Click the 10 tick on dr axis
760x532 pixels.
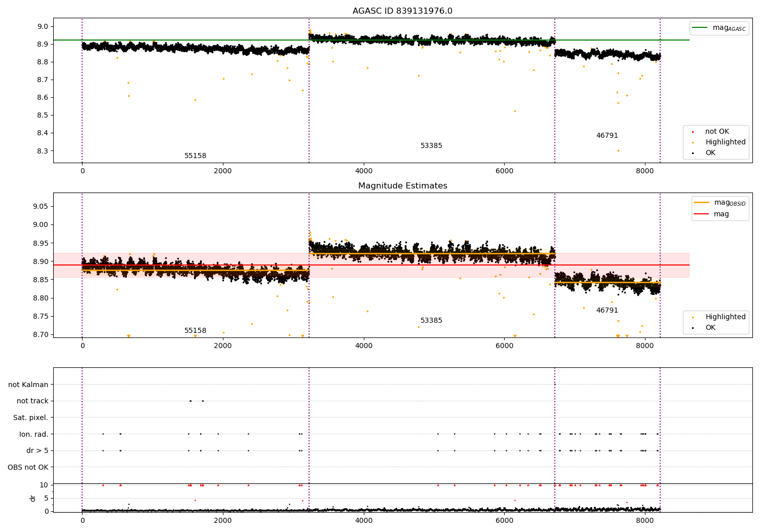coord(44,485)
